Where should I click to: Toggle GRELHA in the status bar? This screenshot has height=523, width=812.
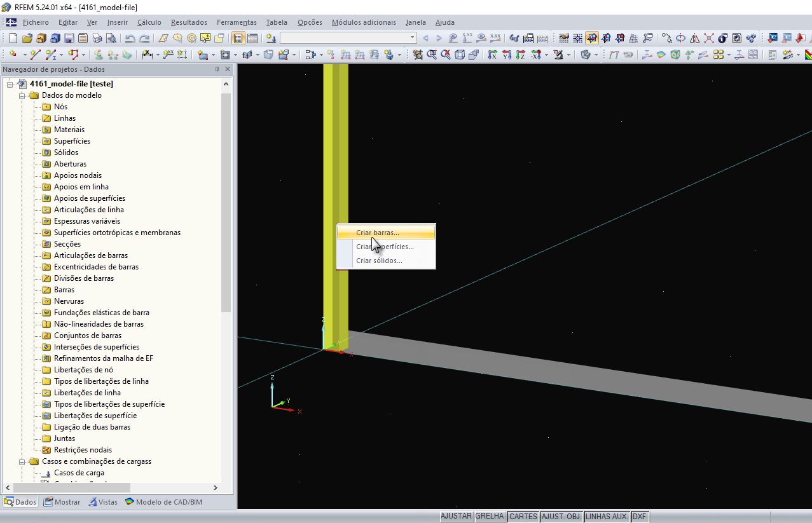[490, 517]
